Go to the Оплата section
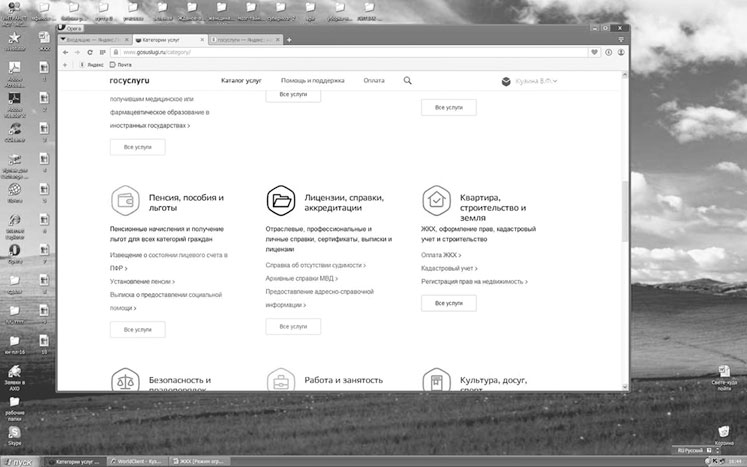The height and width of the screenshot is (467, 747). coord(373,80)
